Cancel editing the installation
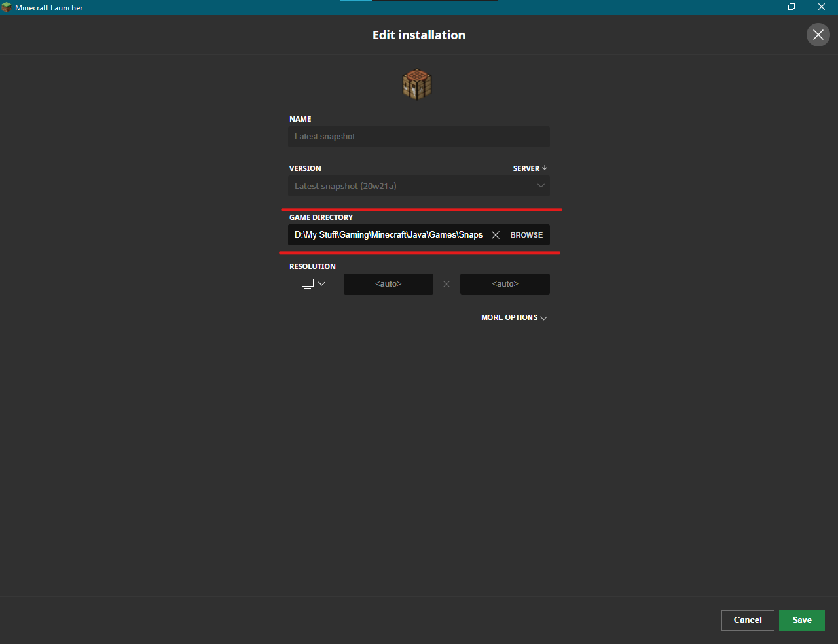Viewport: 838px width, 644px height. (748, 620)
